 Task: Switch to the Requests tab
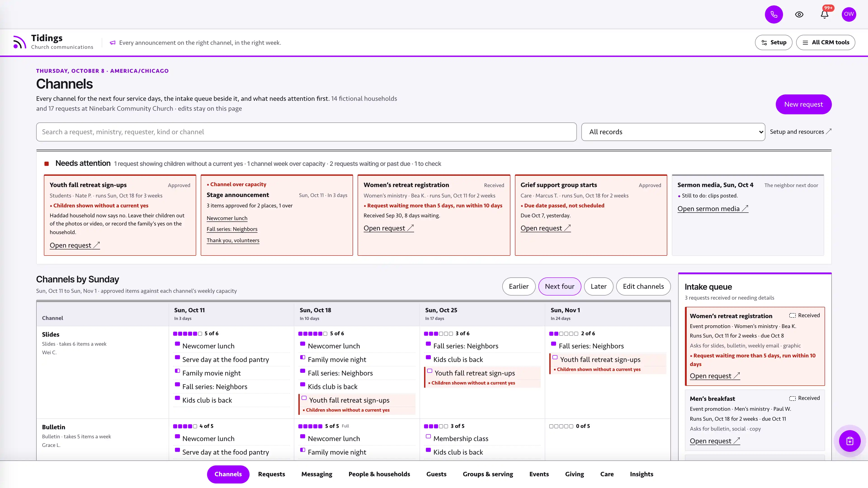271,474
